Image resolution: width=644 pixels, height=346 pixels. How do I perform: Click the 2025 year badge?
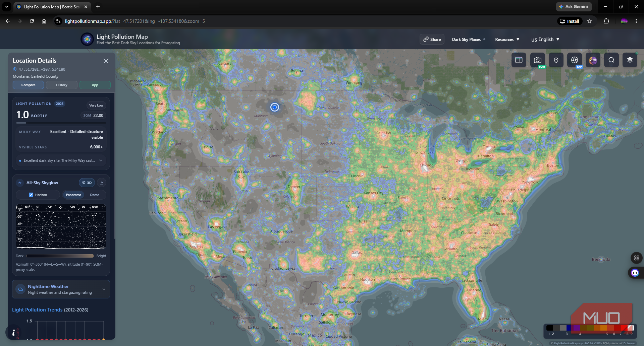tap(60, 103)
